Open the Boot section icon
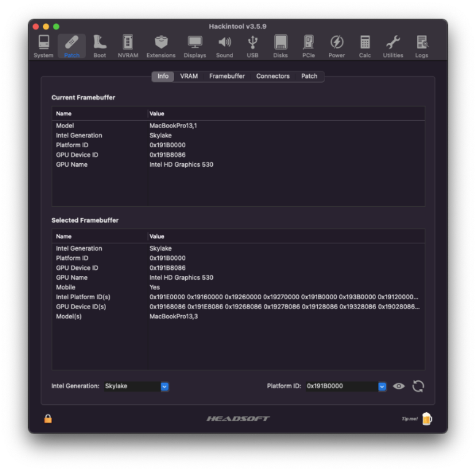Screen dimensions: 476x471 pos(99,46)
